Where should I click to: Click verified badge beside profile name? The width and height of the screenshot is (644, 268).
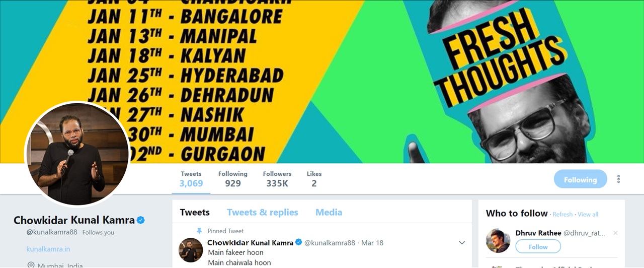(141, 220)
